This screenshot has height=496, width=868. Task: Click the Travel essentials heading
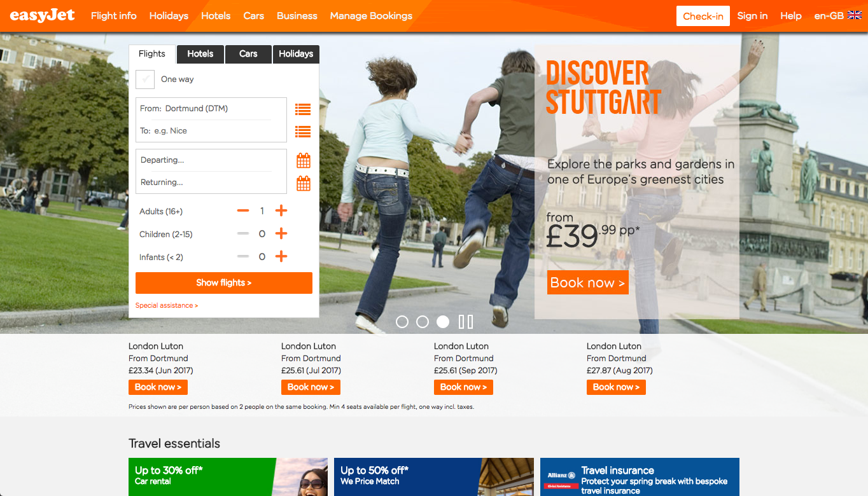174,444
